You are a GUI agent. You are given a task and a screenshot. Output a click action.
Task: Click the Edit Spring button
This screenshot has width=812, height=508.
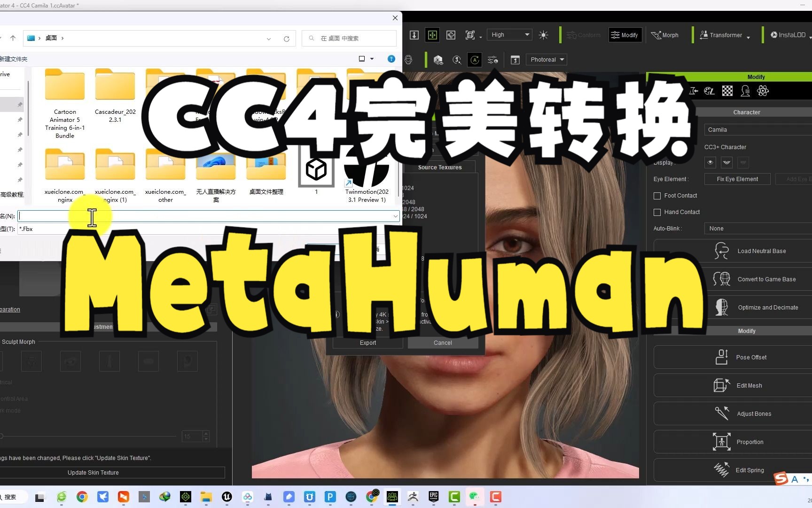733,470
